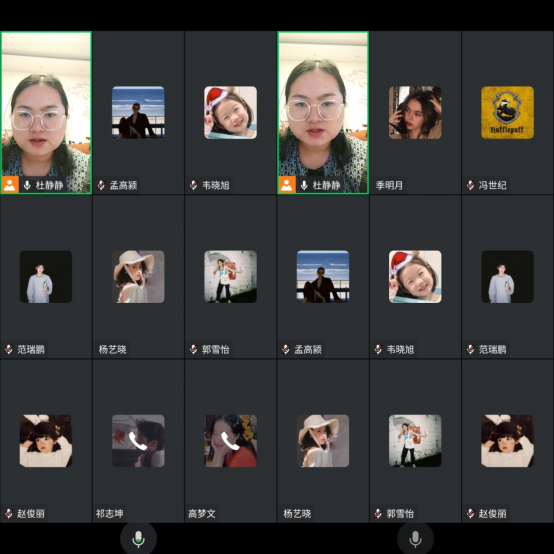Click the 高梦文 name label
The height and width of the screenshot is (554, 554).
pos(201,513)
